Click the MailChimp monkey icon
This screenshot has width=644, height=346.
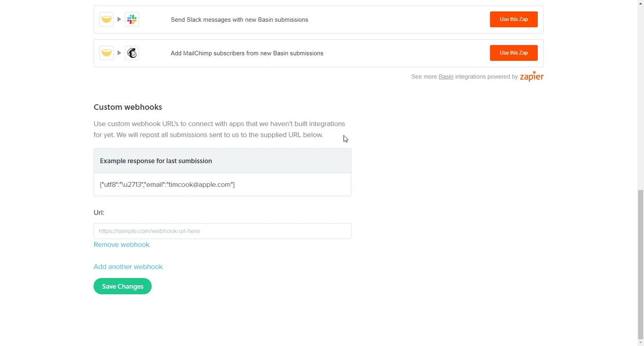(x=132, y=53)
